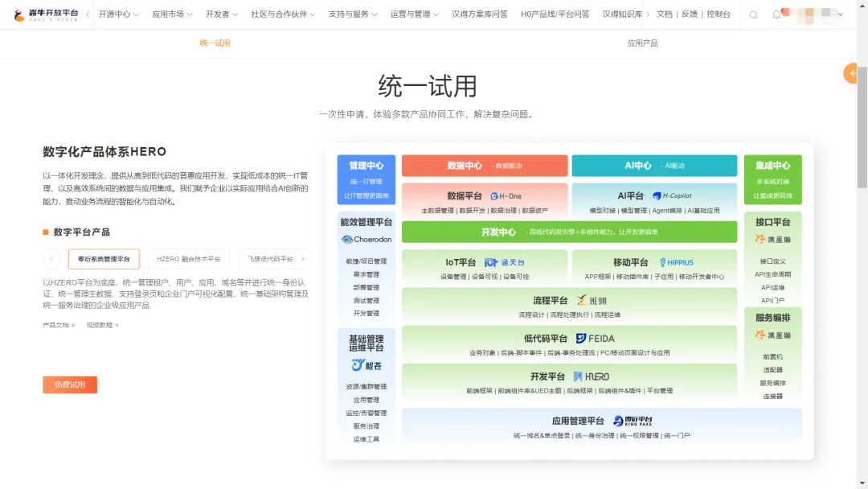868x489 pixels.
Task: Click the HIPPIUS logo in 移动平台
Action: [676, 262]
